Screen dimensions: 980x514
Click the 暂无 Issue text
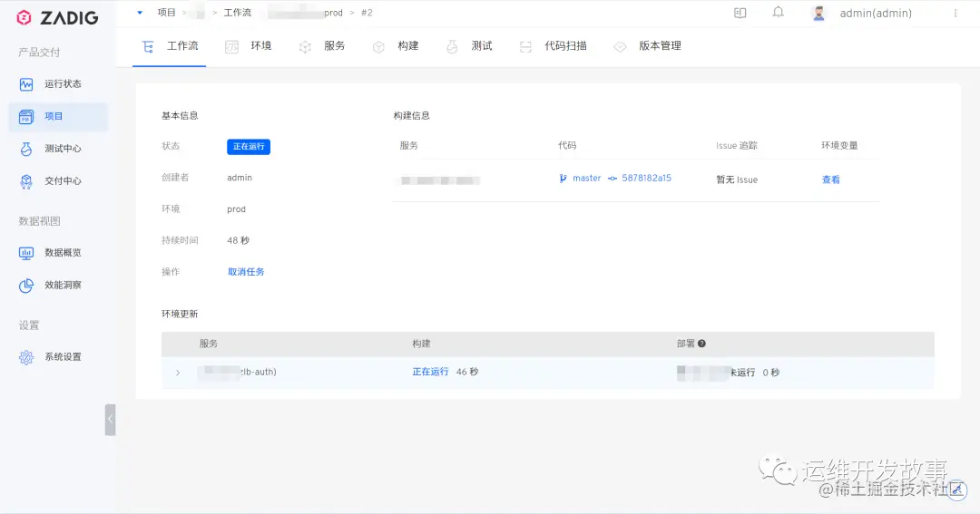click(x=737, y=179)
